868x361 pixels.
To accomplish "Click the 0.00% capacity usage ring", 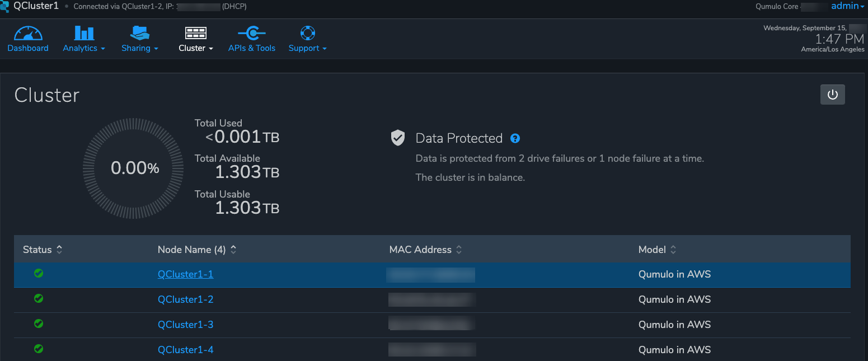I will (133, 168).
